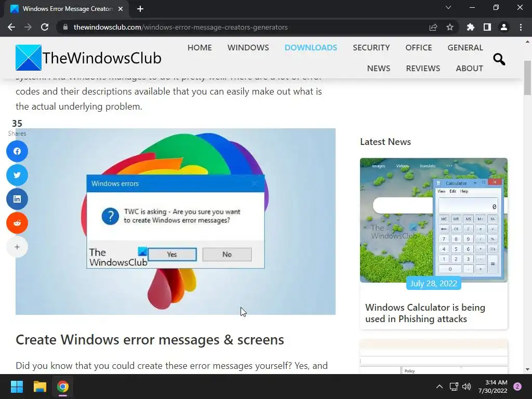The height and width of the screenshot is (399, 532).
Task: Open a new browser tab
Action: coord(140,9)
